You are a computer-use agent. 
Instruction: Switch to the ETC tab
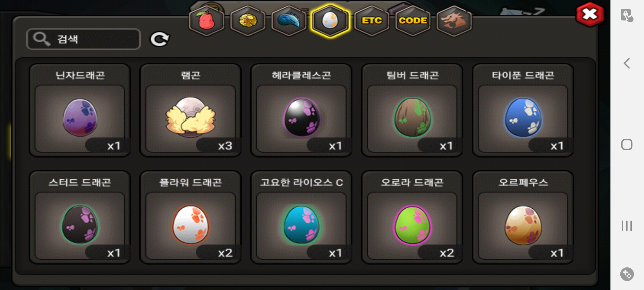click(372, 21)
